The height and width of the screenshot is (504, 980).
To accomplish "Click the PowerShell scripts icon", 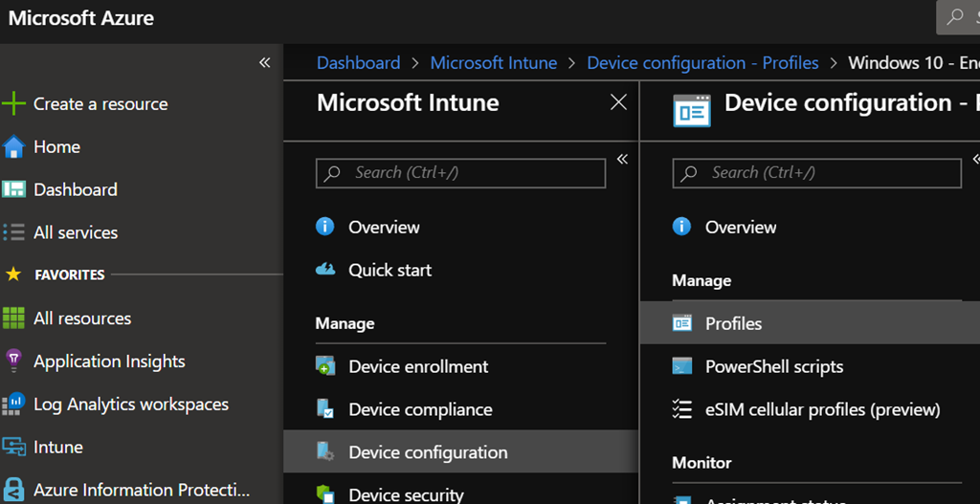I will pos(682,367).
